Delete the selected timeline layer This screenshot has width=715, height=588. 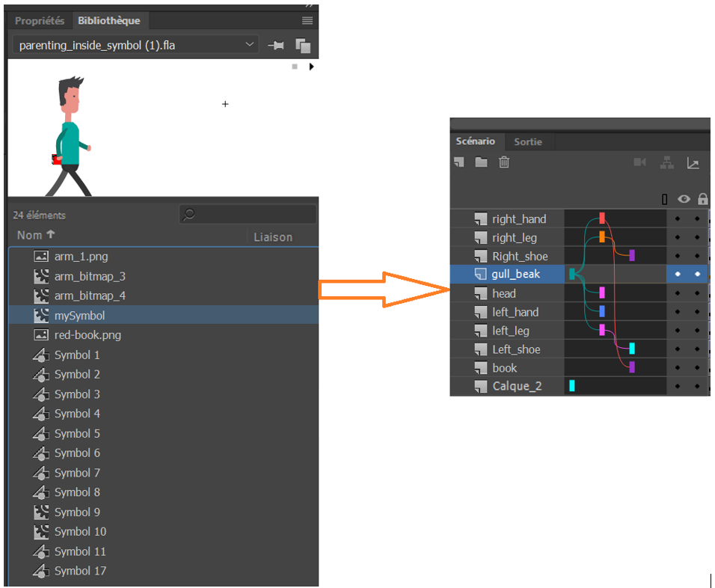click(x=504, y=162)
